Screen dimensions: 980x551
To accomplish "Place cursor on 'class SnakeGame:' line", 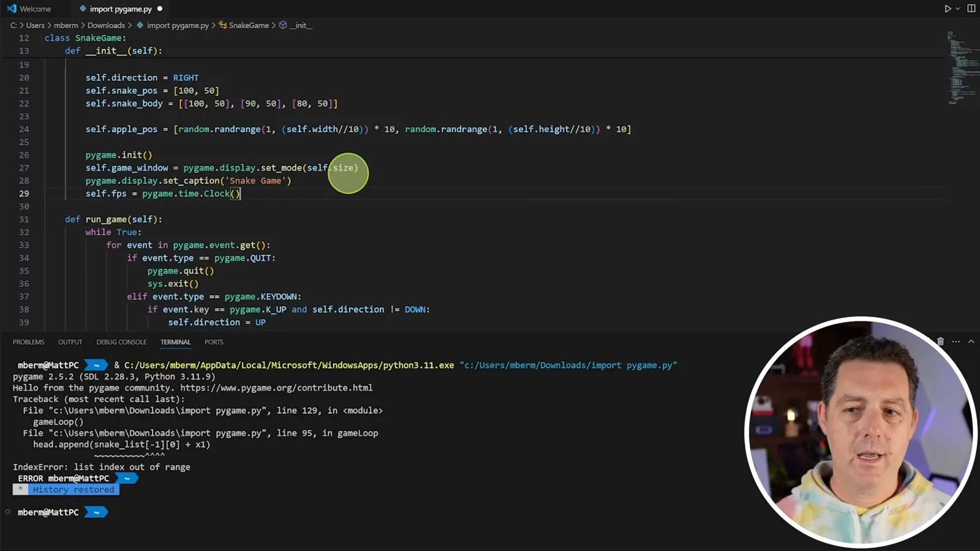I will [x=85, y=38].
